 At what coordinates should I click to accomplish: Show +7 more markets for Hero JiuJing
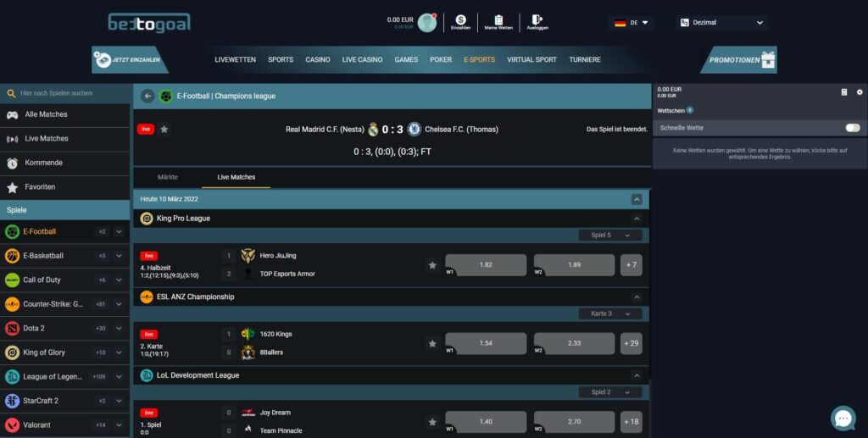631,265
